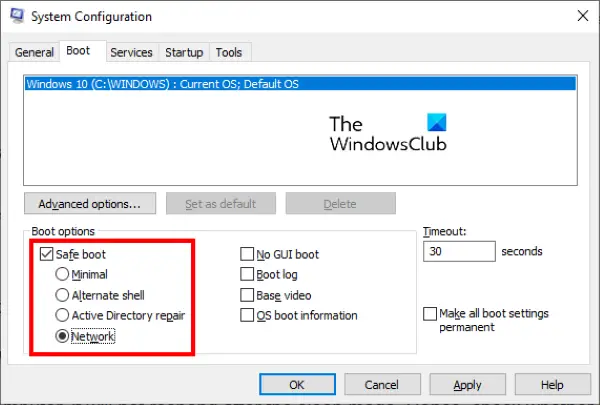Select the Windows 10 Current OS entry
Image resolution: width=600 pixels, height=405 pixels.
coord(300,84)
